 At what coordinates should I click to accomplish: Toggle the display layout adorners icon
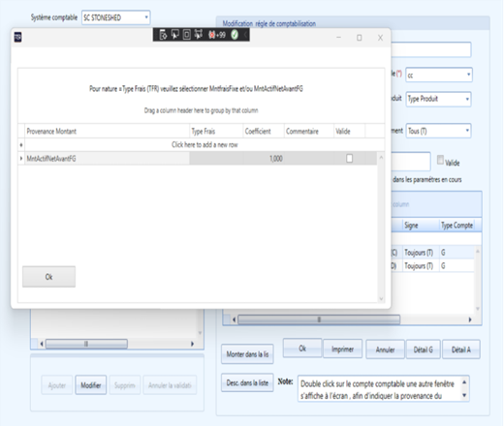[187, 35]
